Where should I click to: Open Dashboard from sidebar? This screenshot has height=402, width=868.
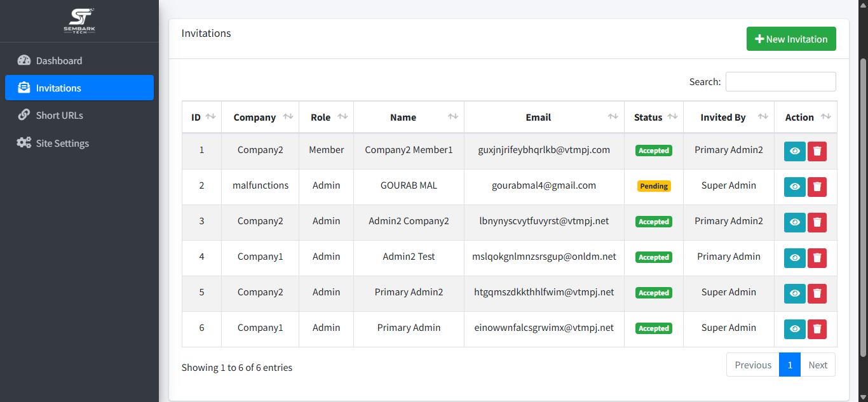point(79,60)
